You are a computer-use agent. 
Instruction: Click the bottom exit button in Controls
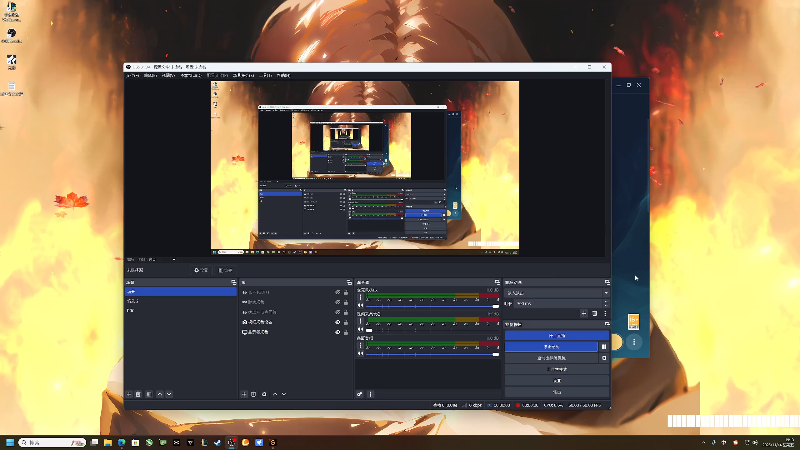pos(557,392)
